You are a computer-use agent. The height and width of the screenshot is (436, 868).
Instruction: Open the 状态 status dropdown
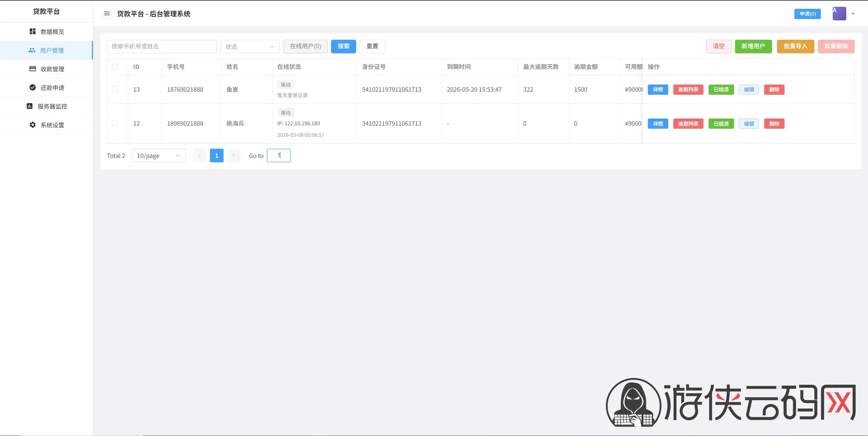[250, 47]
